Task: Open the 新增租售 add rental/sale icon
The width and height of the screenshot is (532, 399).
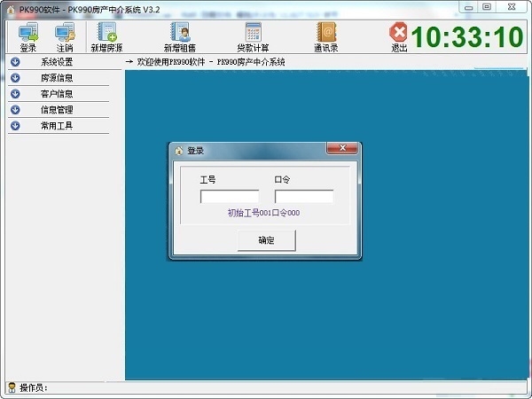Action: point(180,37)
